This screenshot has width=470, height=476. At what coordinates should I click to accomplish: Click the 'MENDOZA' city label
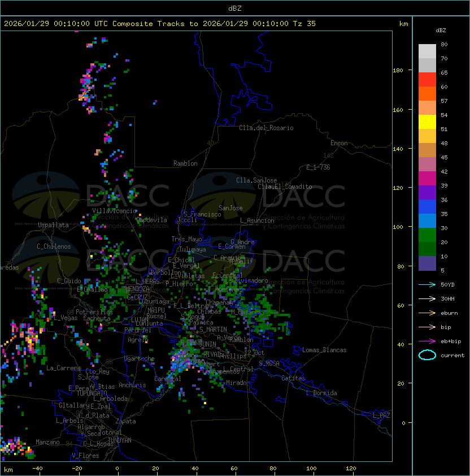[137, 288]
